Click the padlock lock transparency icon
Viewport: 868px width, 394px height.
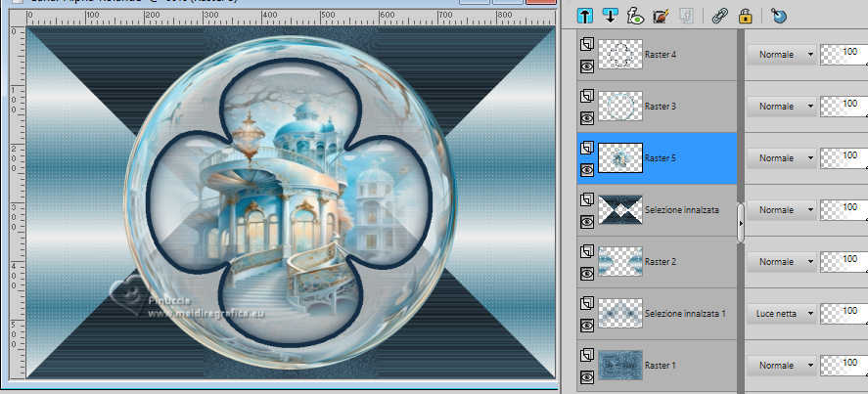(x=745, y=16)
